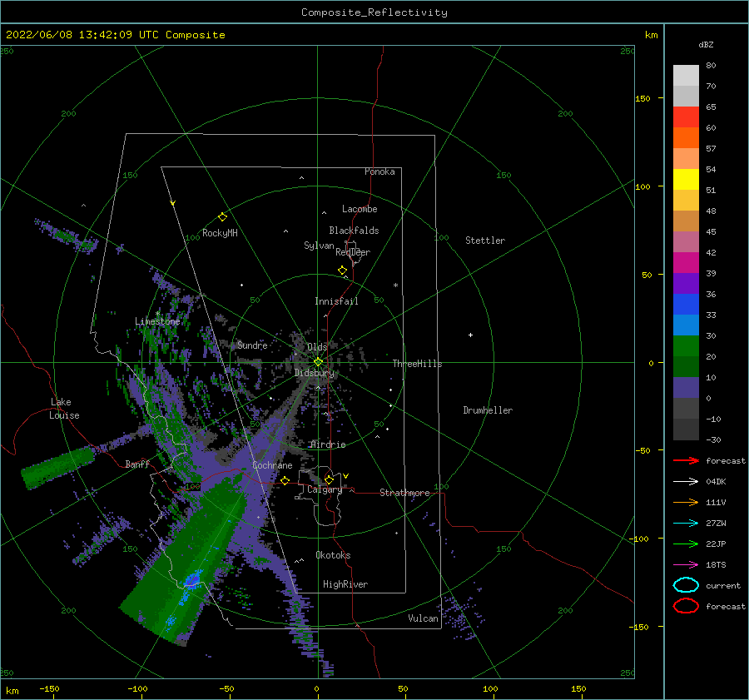The width and height of the screenshot is (749, 700).
Task: Click the -150 tick on bottom axis
Action: coord(49,688)
